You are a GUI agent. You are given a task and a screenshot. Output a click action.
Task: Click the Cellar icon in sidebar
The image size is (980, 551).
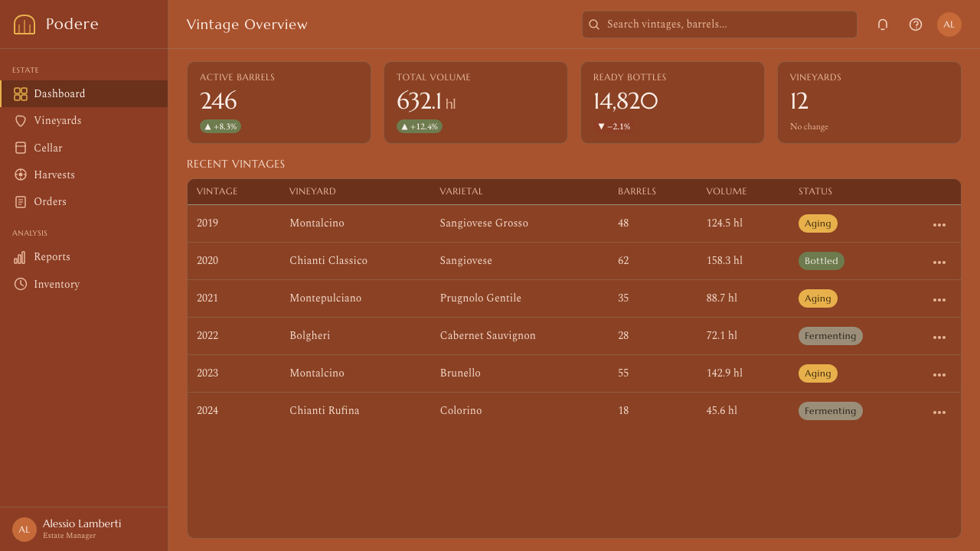point(21,148)
